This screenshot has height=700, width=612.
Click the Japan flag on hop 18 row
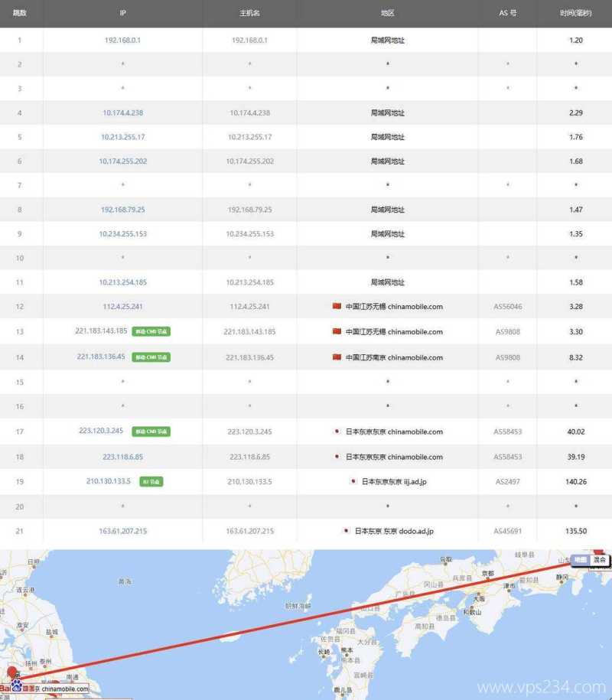tap(335, 457)
